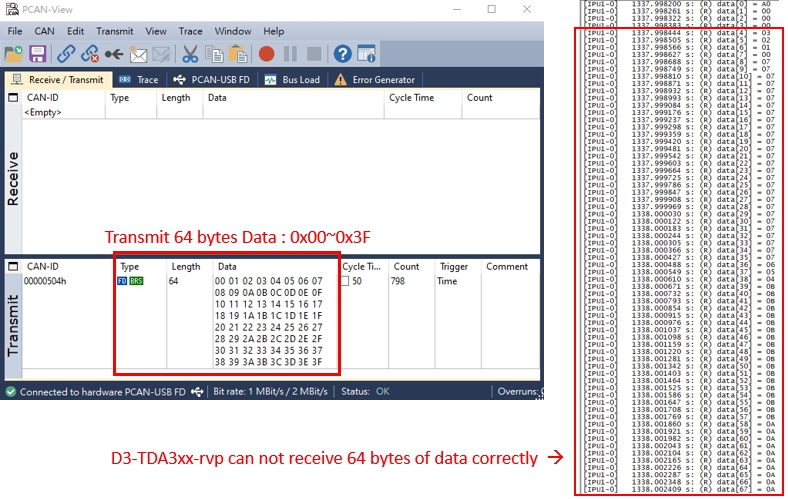
Task: Click the green BRS badge on message 504h
Action: coord(136,281)
